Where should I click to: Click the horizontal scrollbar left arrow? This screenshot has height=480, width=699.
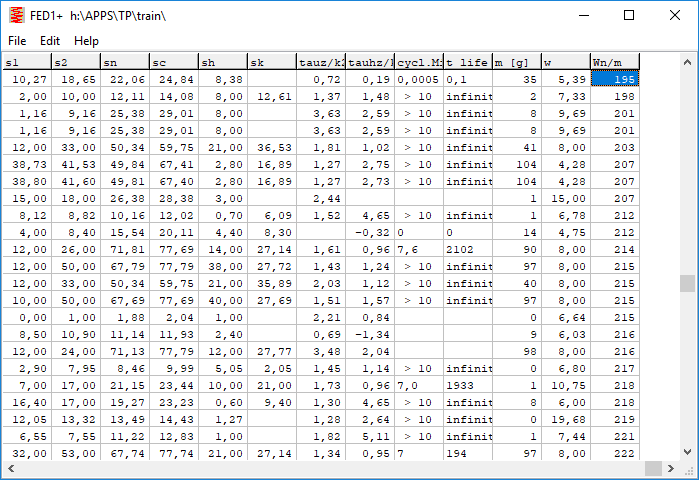coord(9,469)
